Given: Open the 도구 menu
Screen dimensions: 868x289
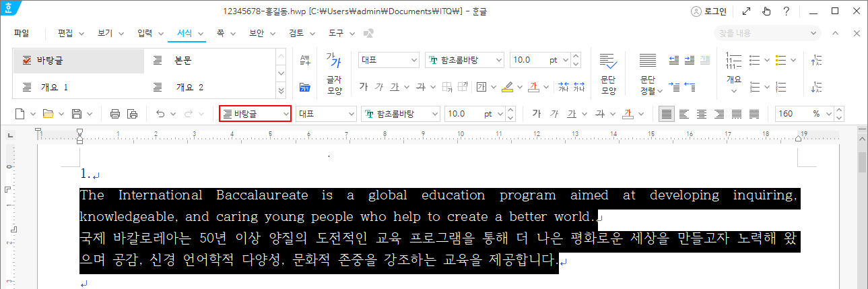Looking at the screenshot, I should (336, 33).
